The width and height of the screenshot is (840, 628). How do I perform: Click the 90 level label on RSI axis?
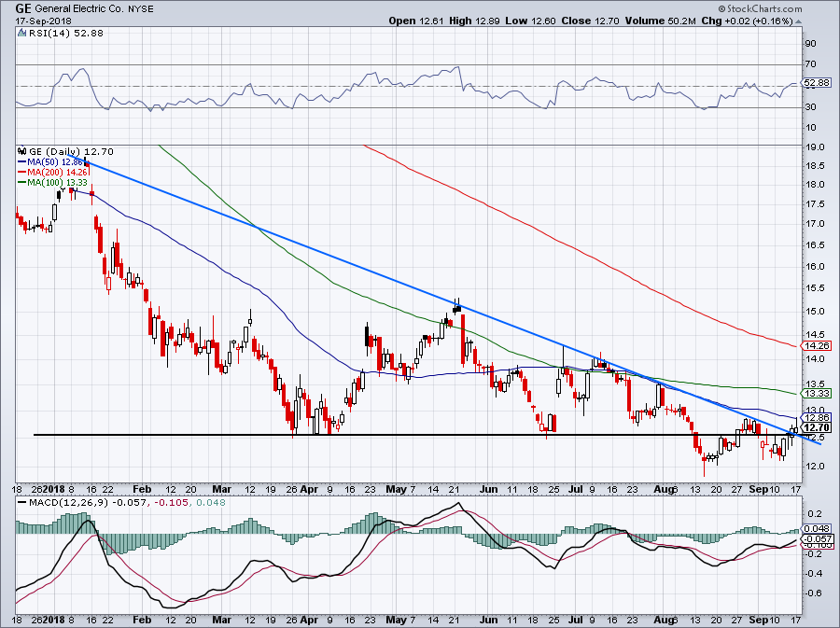[810, 43]
